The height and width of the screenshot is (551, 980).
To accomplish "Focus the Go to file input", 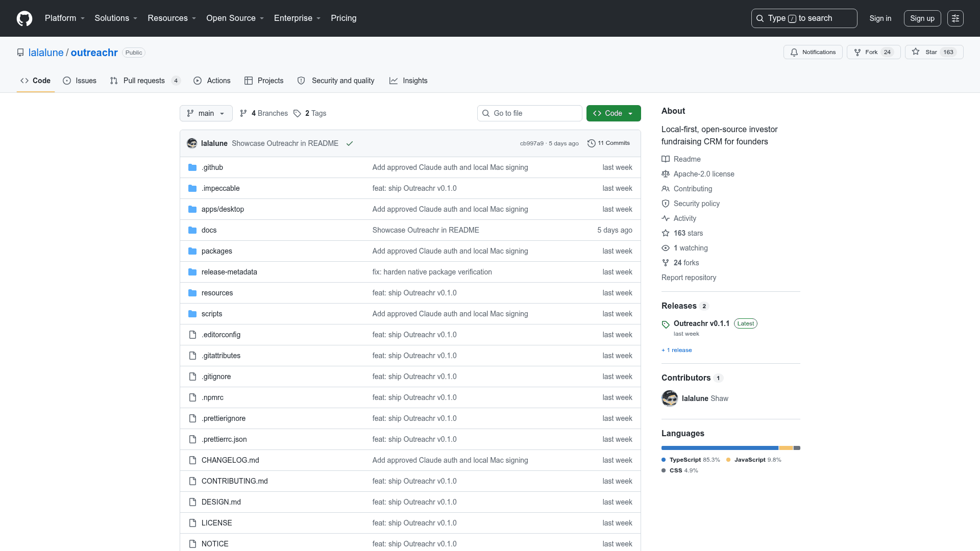I will [x=530, y=113].
